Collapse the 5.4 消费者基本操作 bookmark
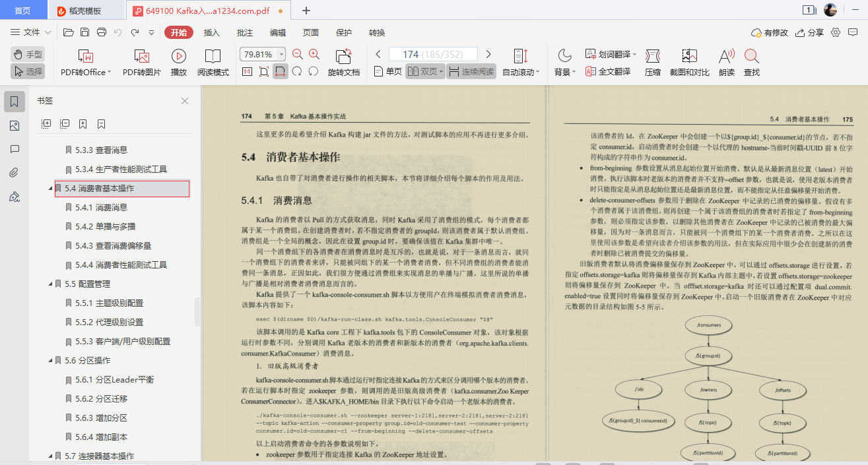Screen dimensions: 868x465 click(x=50, y=189)
